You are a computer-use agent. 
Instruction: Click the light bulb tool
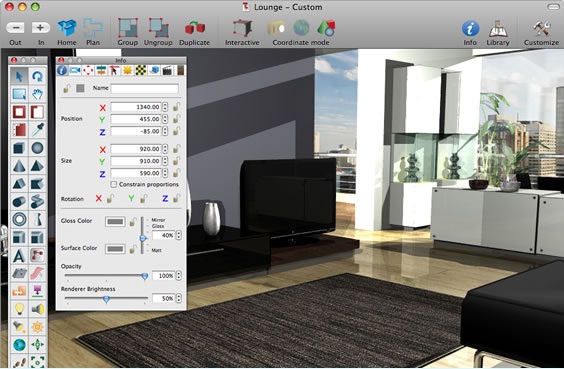(x=19, y=309)
